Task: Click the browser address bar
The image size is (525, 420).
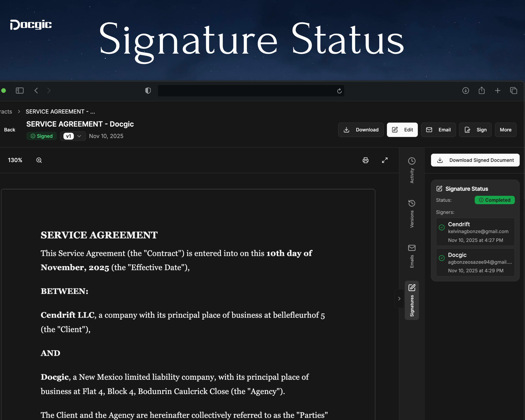Action: (x=246, y=91)
